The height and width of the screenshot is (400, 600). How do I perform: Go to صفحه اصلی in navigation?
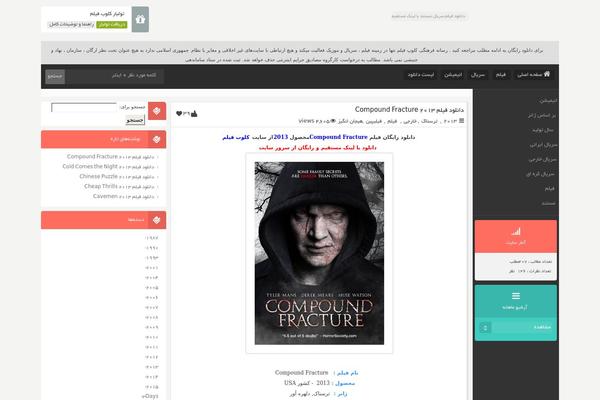(x=533, y=75)
